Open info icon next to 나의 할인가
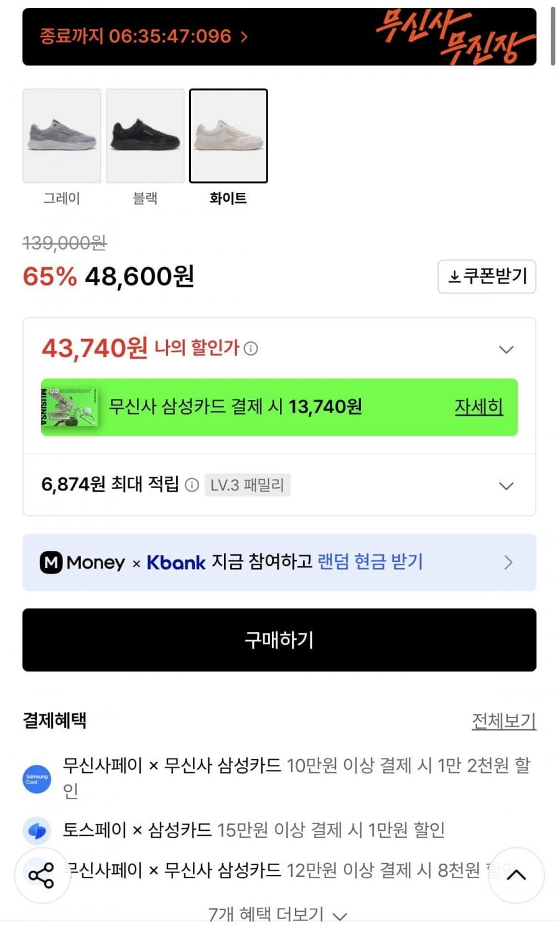Viewport: 560px width, 931px height. click(251, 349)
